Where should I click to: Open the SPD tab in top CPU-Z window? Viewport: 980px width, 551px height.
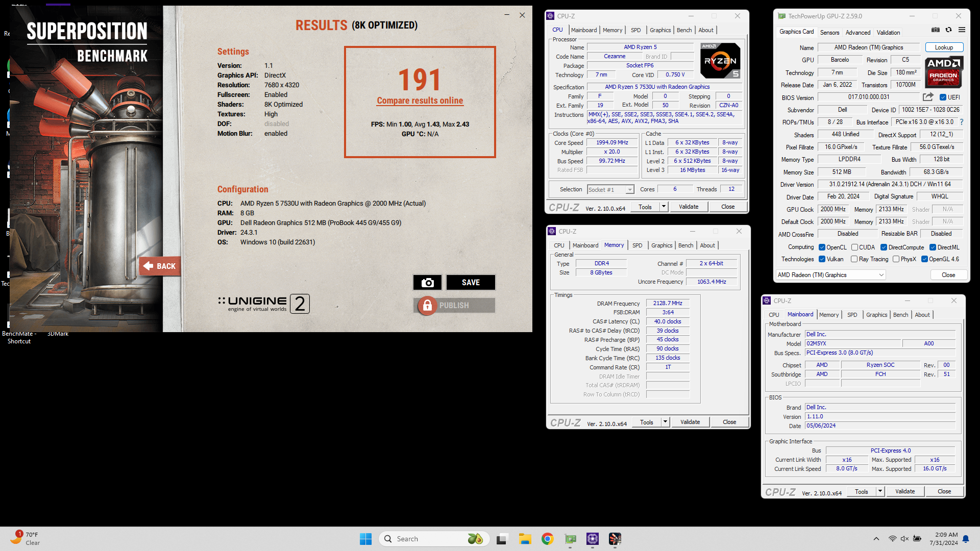[x=635, y=30]
